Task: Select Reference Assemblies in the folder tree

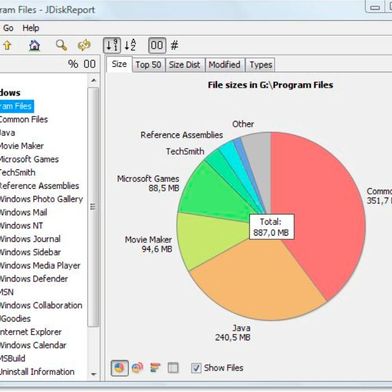Action: [x=39, y=186]
